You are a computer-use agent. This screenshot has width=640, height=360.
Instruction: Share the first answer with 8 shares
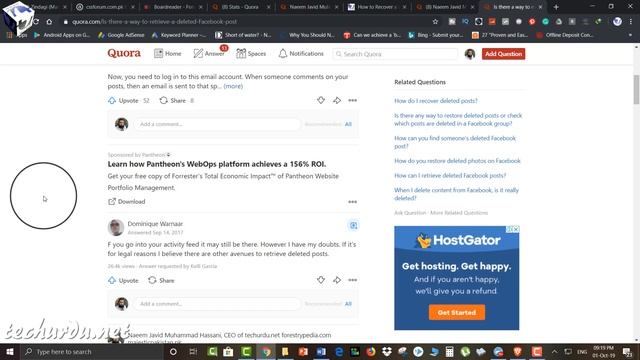[x=176, y=100]
